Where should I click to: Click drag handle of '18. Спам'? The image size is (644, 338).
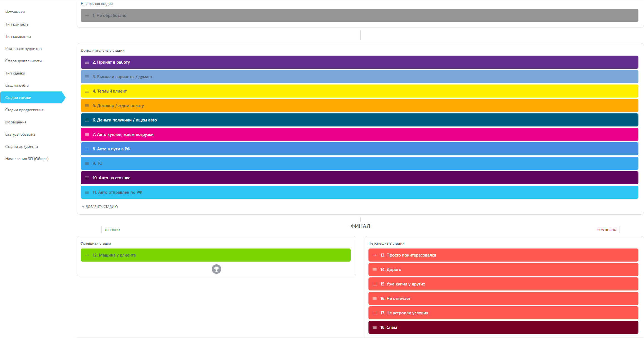375,327
